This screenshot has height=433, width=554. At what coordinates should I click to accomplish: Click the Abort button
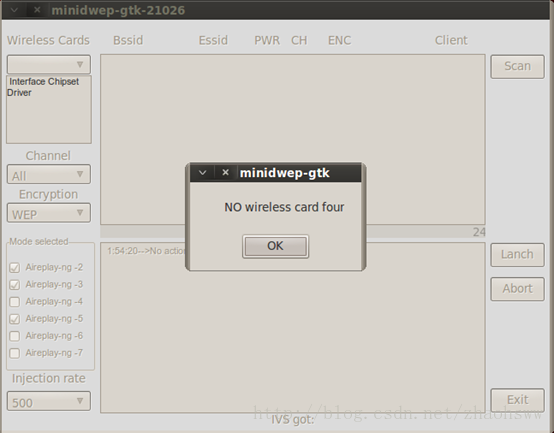(x=517, y=289)
